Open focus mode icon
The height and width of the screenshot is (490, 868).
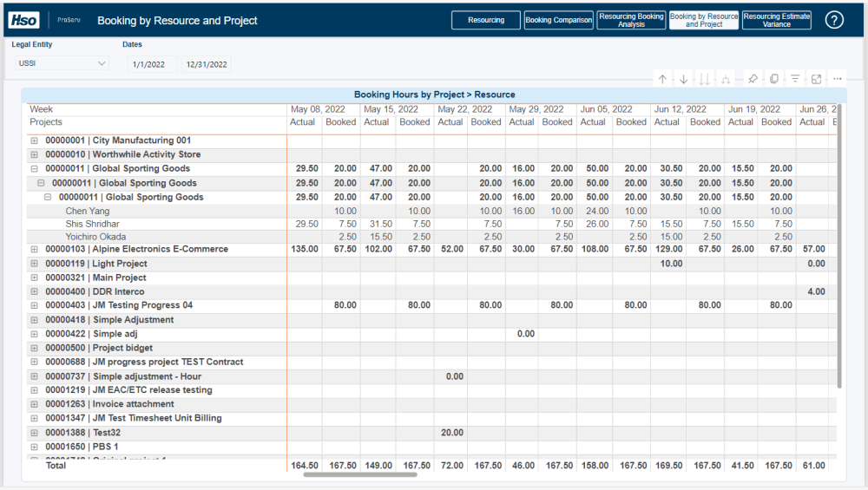816,79
